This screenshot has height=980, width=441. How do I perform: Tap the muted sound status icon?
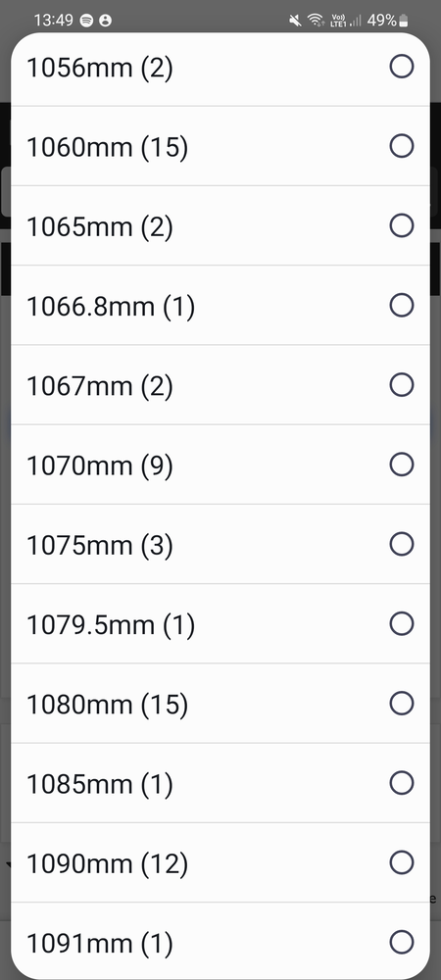(295, 21)
